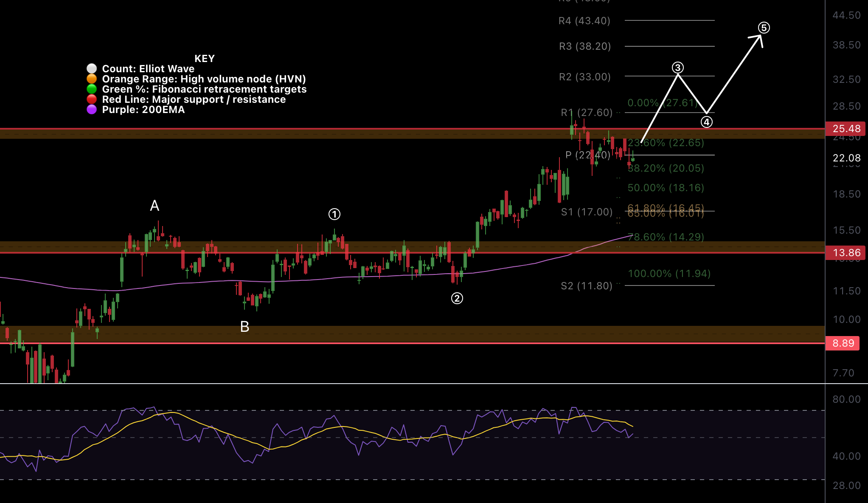Click the green Fibonacci legend dot
Image resolution: width=868 pixels, height=503 pixels.
tap(92, 89)
